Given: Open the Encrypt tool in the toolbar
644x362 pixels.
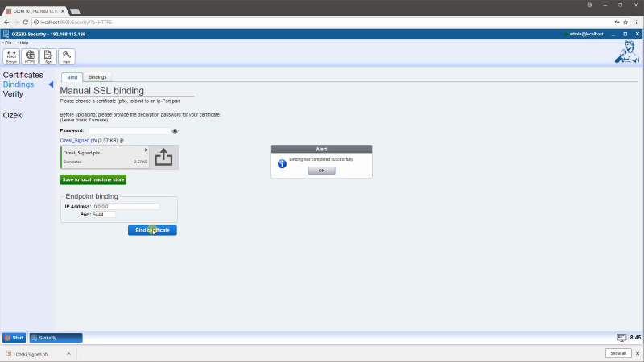Looking at the screenshot, I should [x=11, y=56].
